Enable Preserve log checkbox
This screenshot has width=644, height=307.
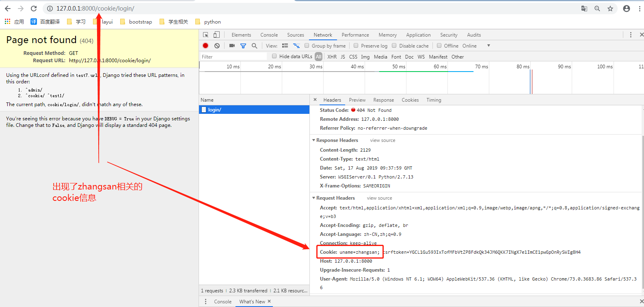[356, 46]
